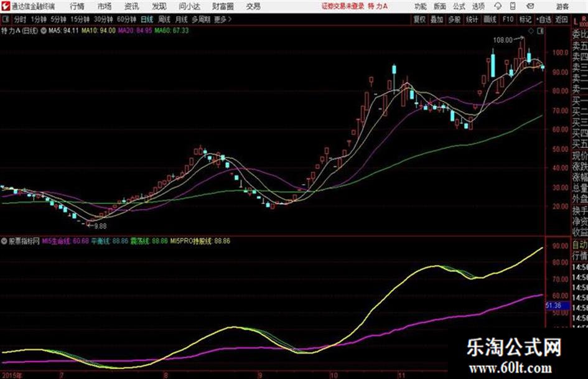
Task: Open the 功能 menu
Action: tap(421, 6)
